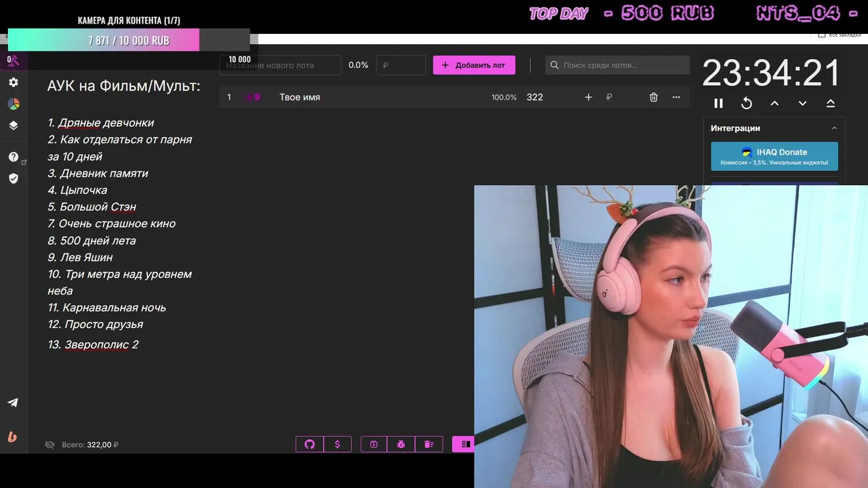
Task: Collapse the Интеграции panel
Action: tap(834, 128)
